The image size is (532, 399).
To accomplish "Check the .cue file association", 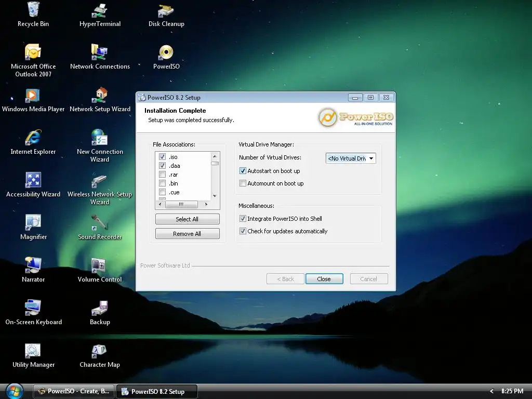I will coord(162,192).
